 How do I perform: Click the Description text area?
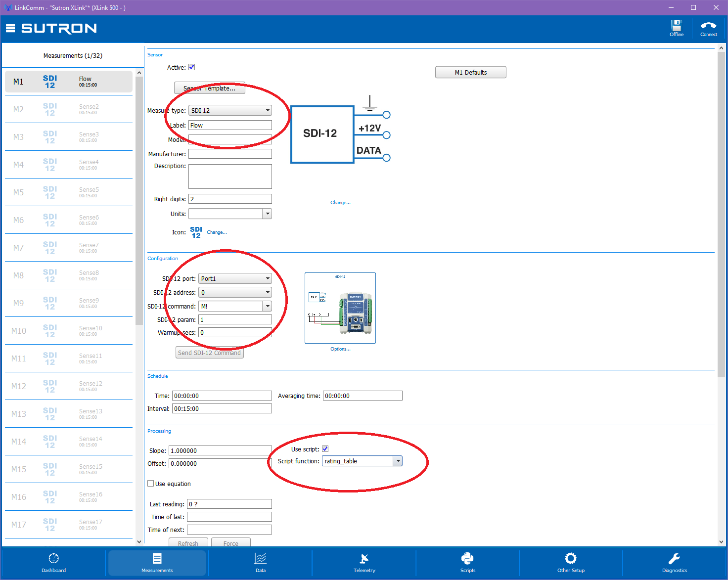click(x=230, y=177)
